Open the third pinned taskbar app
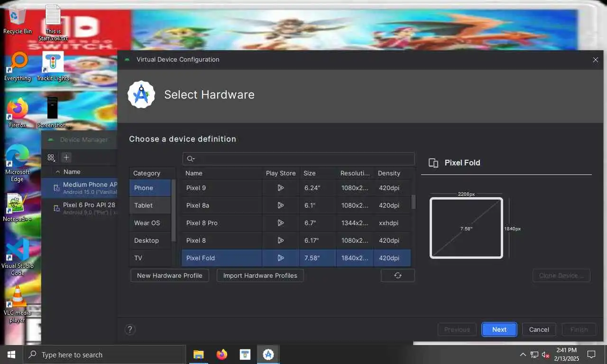 point(245,355)
